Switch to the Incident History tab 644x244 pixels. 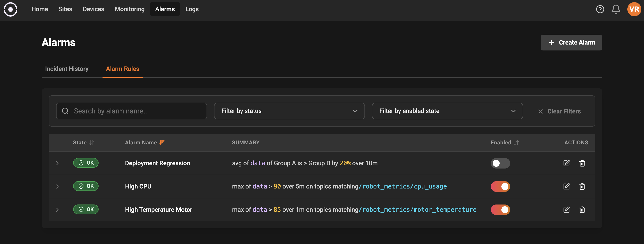coord(67,69)
